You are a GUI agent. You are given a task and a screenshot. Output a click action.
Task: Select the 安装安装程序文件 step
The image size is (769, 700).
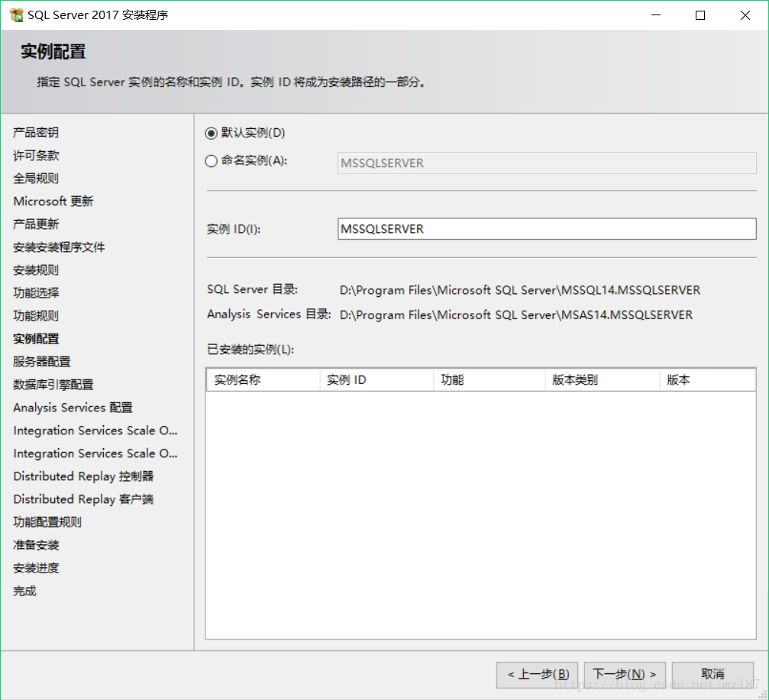tap(59, 247)
